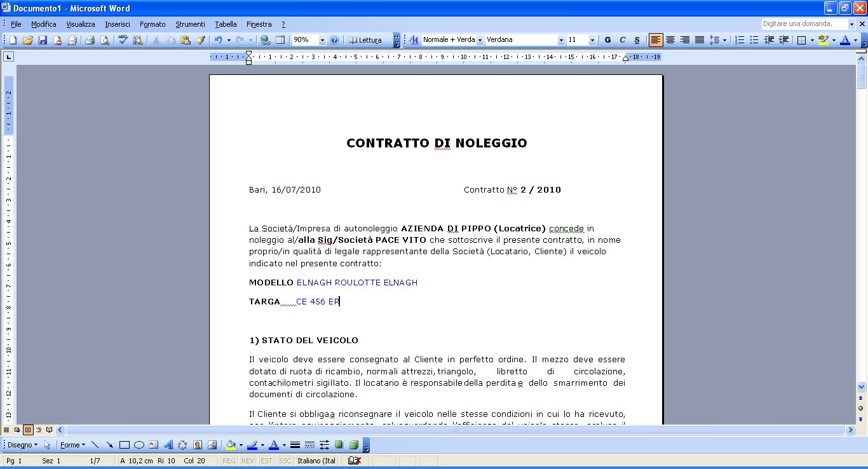Open the font size dropdown
The height and width of the screenshot is (469, 868).
click(x=592, y=40)
